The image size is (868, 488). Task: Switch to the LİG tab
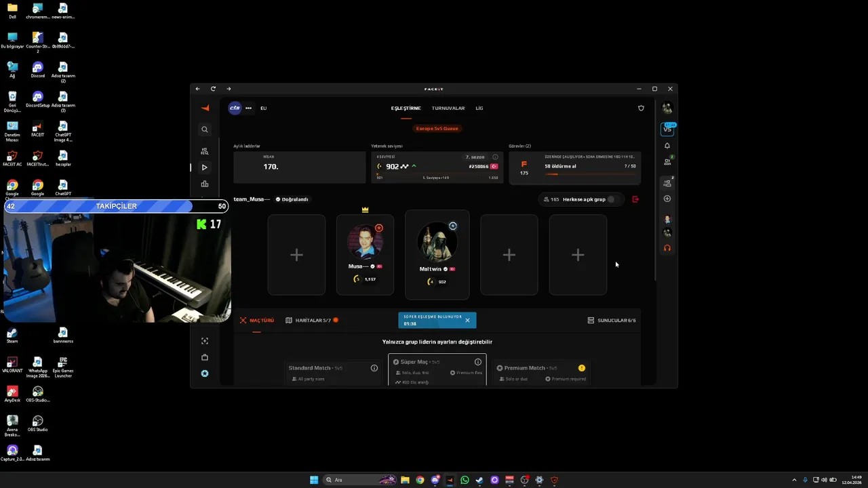[479, 108]
